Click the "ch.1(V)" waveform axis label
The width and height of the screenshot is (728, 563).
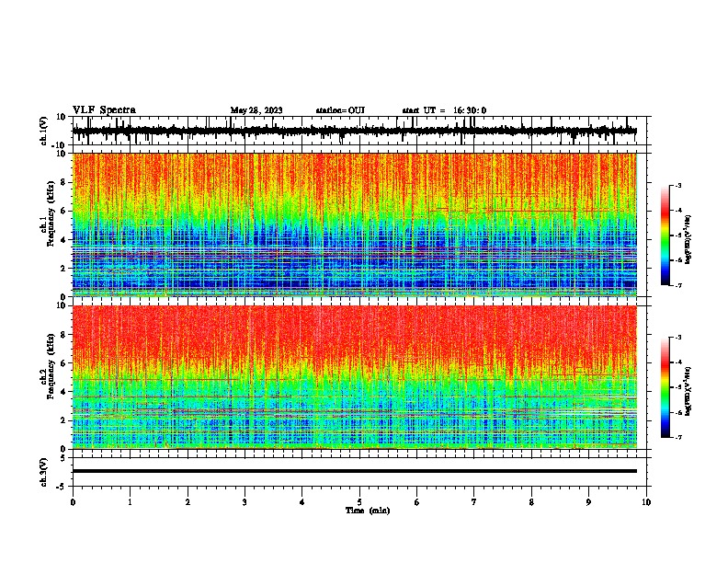(x=44, y=131)
